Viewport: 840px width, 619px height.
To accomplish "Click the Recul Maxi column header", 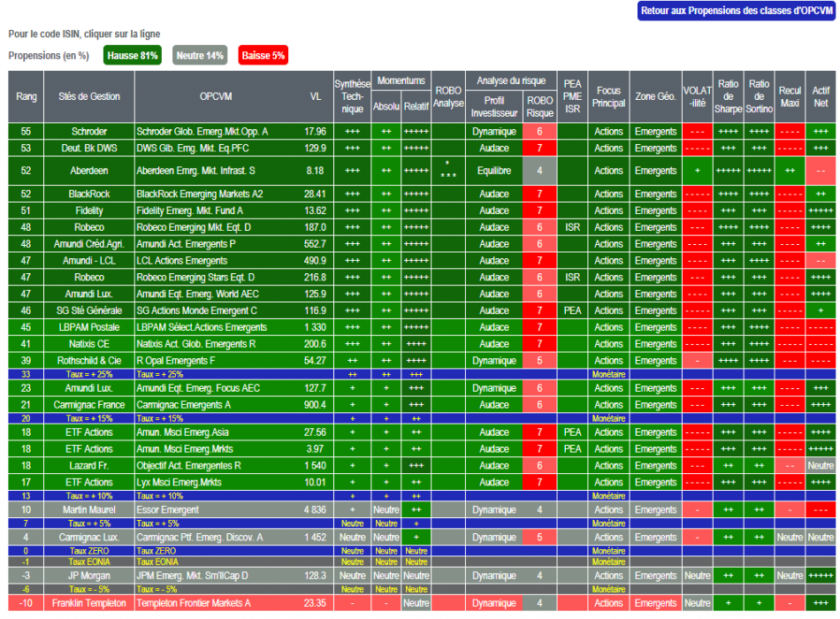I will [790, 97].
